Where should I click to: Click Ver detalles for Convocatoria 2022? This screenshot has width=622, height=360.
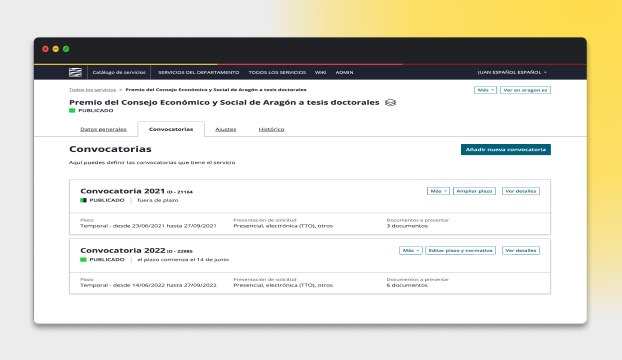point(521,251)
